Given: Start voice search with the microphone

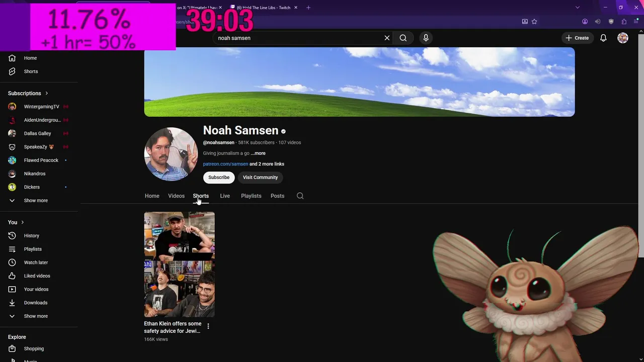Looking at the screenshot, I should (426, 38).
